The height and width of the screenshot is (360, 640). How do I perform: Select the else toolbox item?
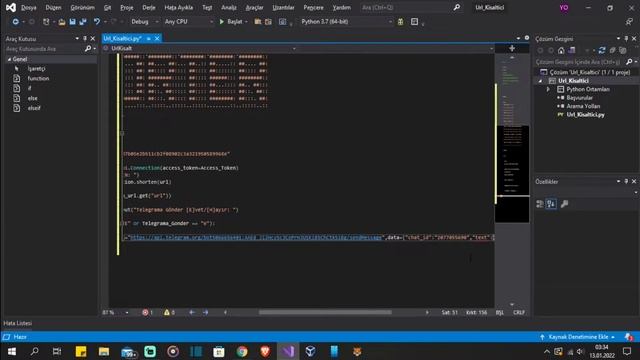[32, 98]
